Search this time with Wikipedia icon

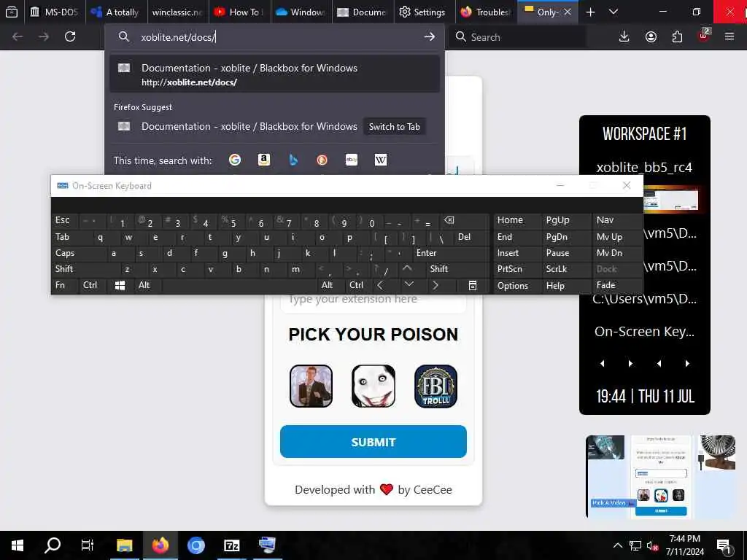[381, 160]
